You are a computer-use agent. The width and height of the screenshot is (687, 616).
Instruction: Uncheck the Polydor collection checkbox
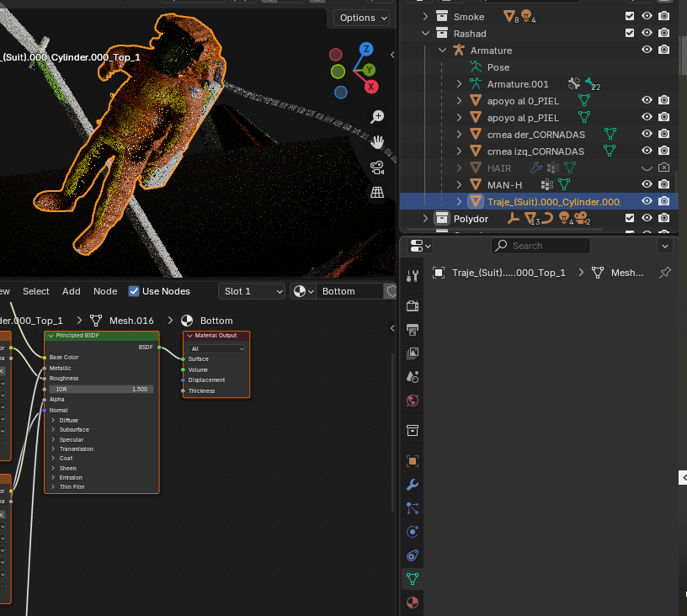coord(630,218)
